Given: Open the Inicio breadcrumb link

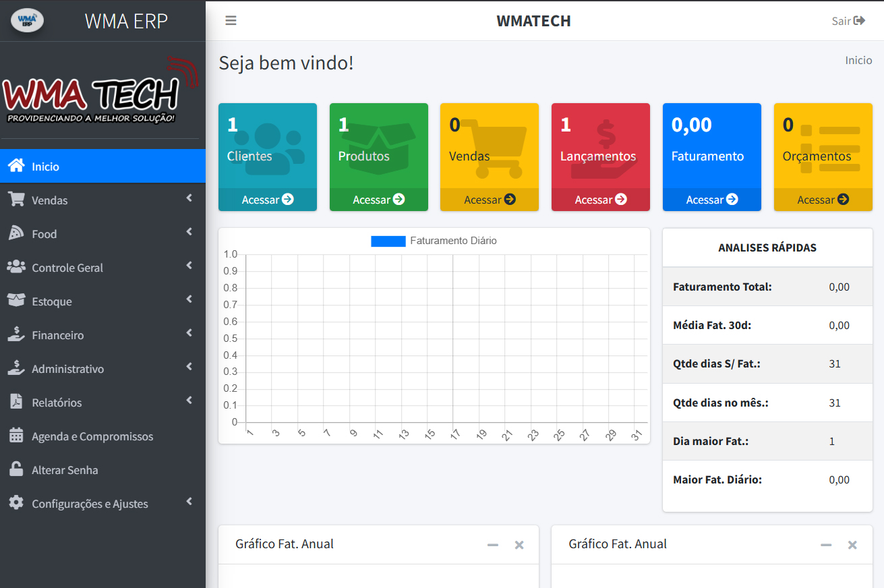Looking at the screenshot, I should pyautogui.click(x=858, y=60).
